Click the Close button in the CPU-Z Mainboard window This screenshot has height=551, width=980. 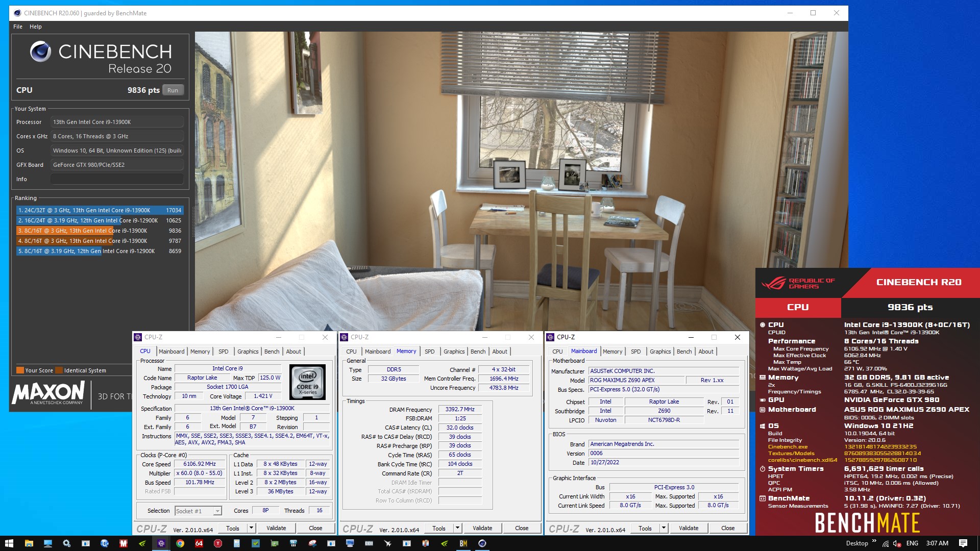click(728, 528)
